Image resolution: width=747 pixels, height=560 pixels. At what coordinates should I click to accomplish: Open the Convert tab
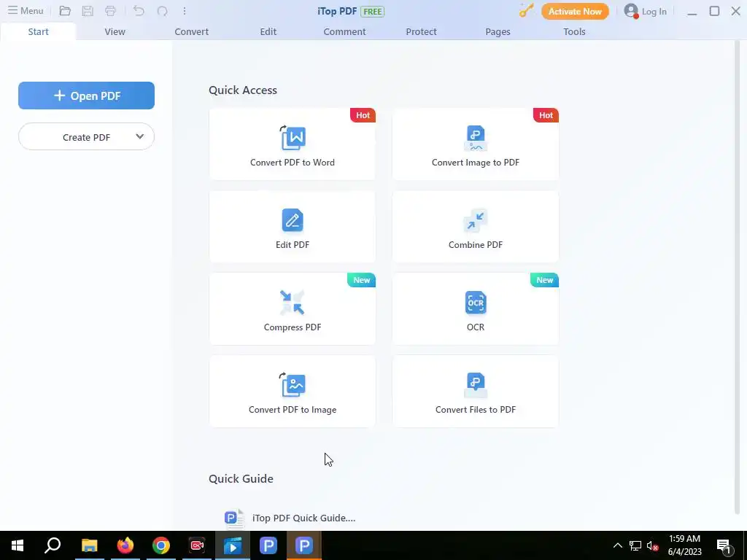192,31
